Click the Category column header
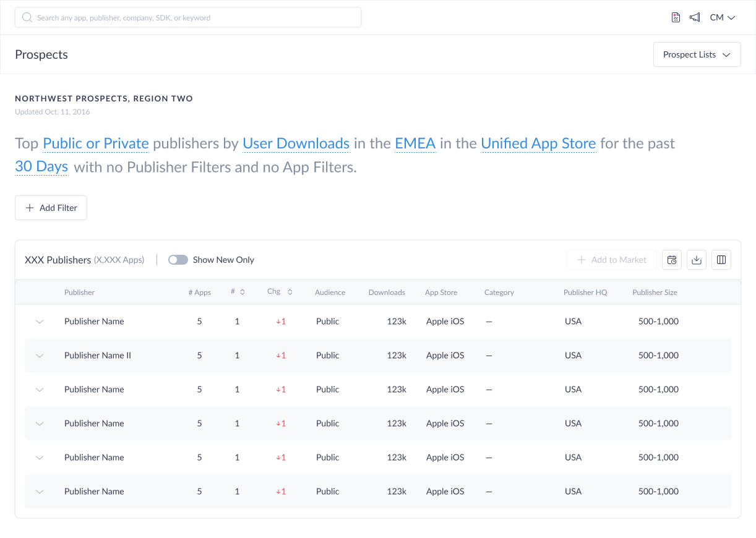The width and height of the screenshot is (756, 538). point(499,292)
